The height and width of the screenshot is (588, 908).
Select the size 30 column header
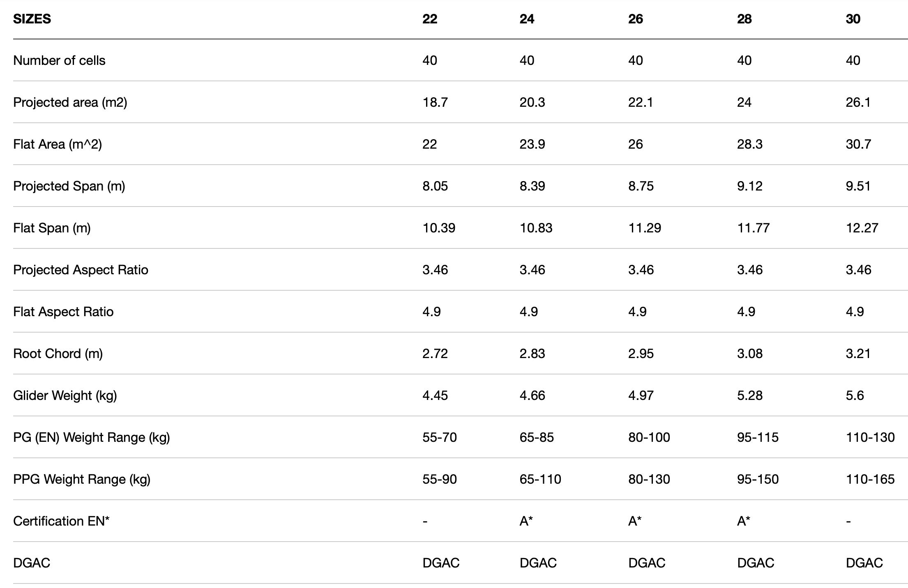[853, 19]
